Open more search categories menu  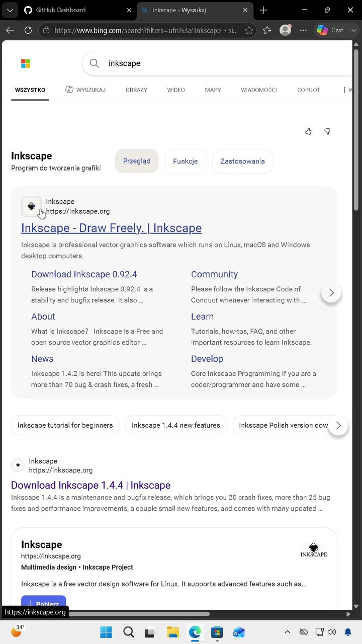[347, 90]
